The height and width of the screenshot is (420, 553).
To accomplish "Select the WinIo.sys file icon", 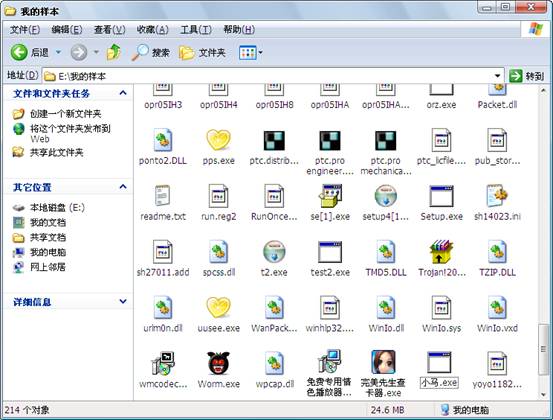I will coord(441,308).
